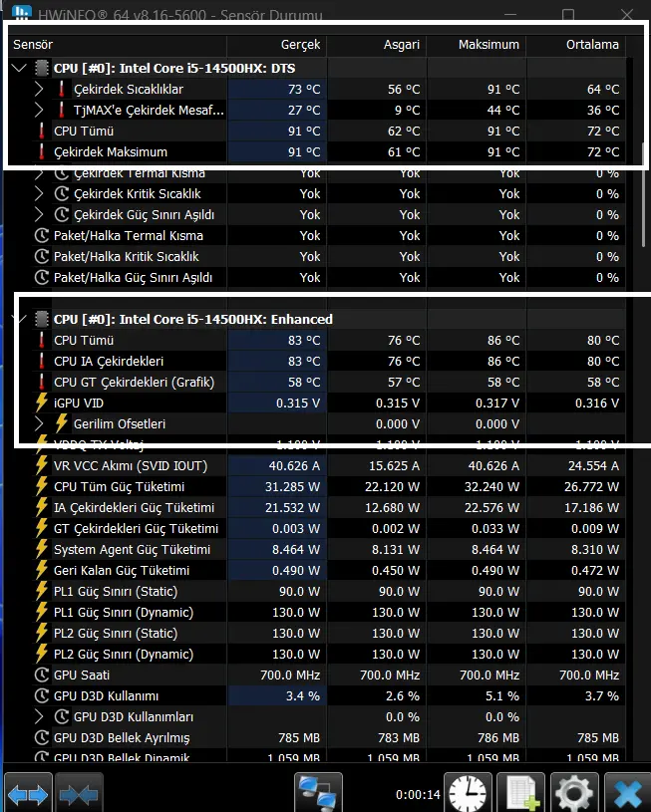Select the Paket/Halka Güç Sınırı Aşıldı row
Image resolution: width=651 pixels, height=812 pixels.
330,277
